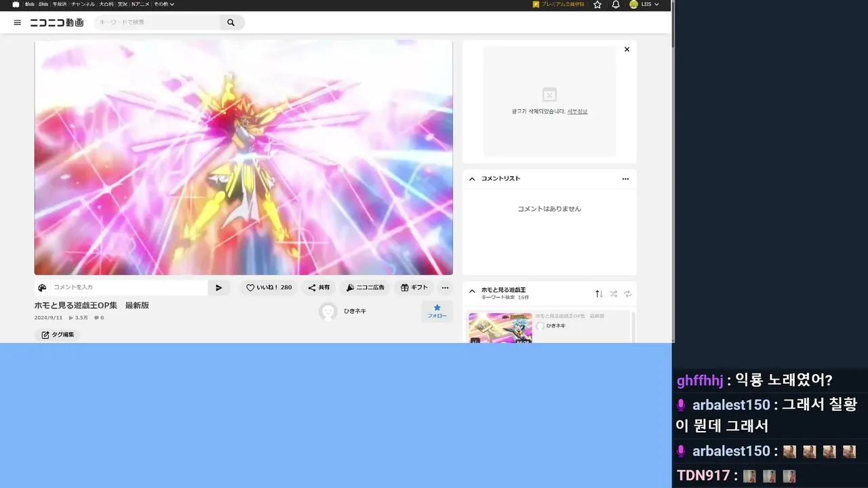Click the 共有 share button
This screenshot has width=868, height=488.
point(319,287)
